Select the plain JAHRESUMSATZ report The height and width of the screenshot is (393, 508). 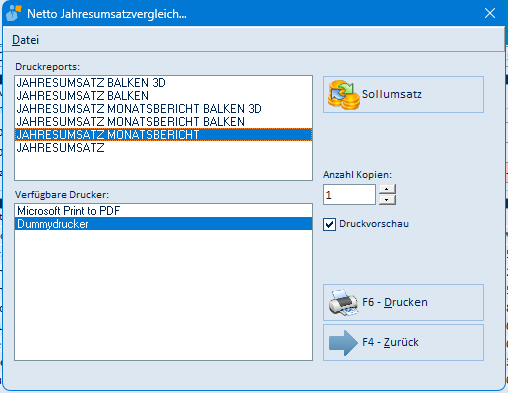click(x=163, y=148)
